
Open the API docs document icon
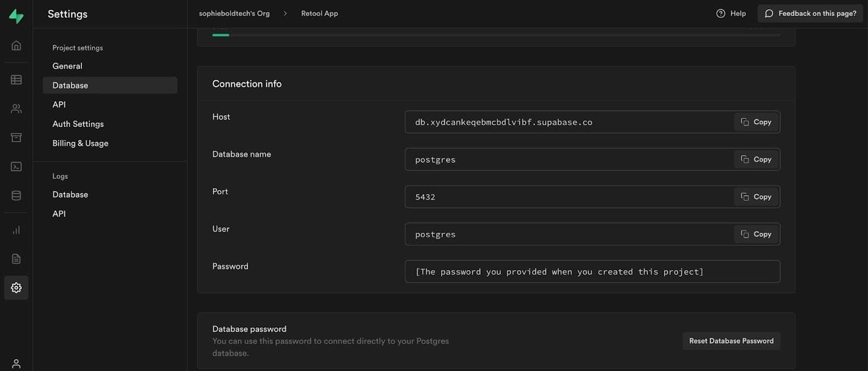tap(16, 259)
